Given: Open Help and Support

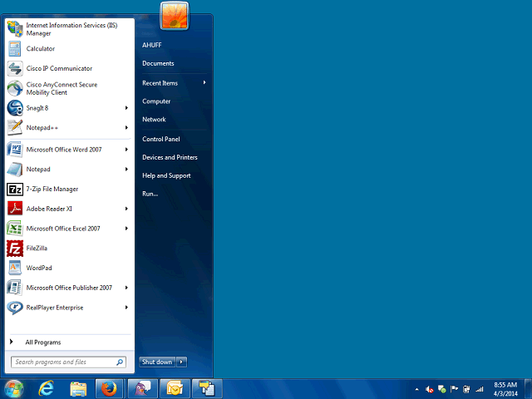Looking at the screenshot, I should click(x=166, y=175).
